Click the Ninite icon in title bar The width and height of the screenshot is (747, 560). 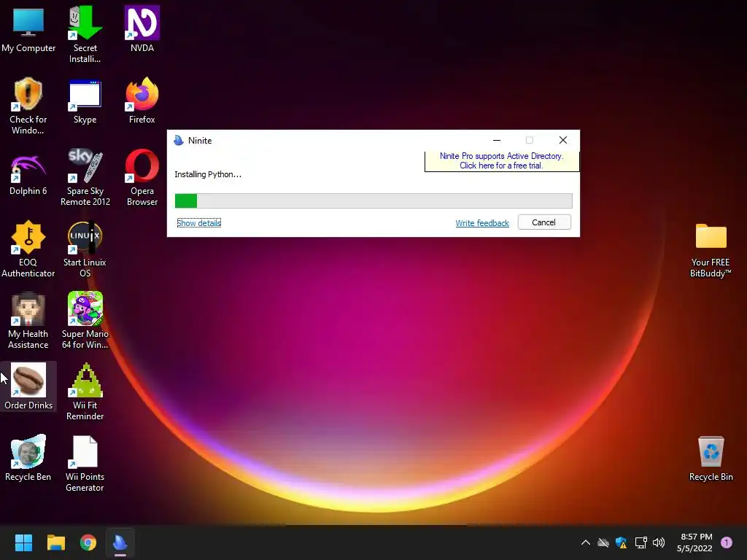point(179,140)
